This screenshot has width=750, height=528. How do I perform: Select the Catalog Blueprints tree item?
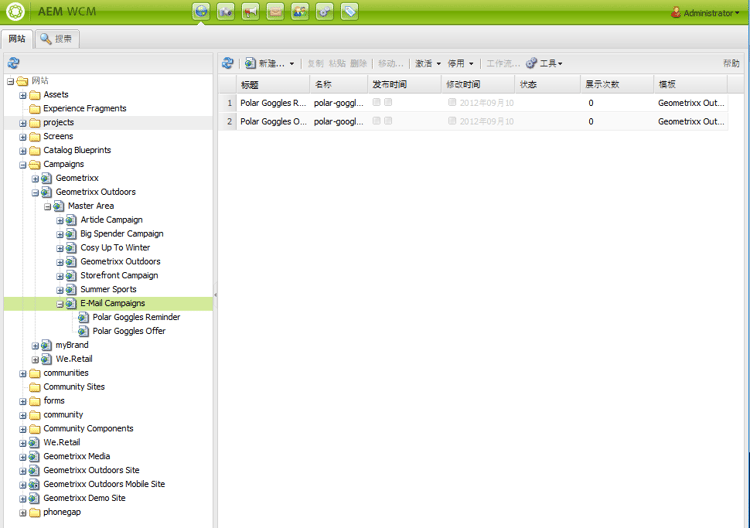[x=77, y=150]
